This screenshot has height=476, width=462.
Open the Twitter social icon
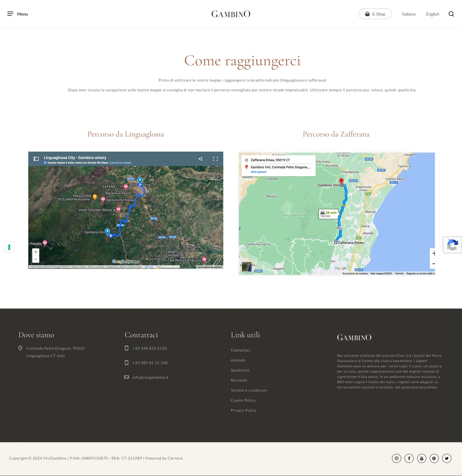446,458
